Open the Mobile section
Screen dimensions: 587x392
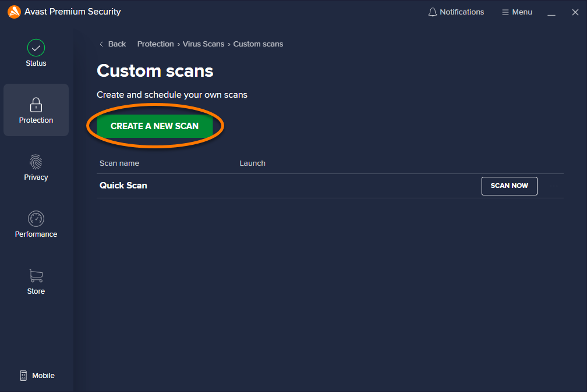37,376
